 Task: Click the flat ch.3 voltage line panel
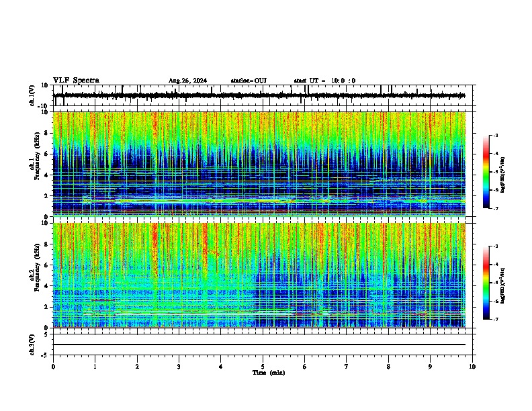[x=264, y=345]
